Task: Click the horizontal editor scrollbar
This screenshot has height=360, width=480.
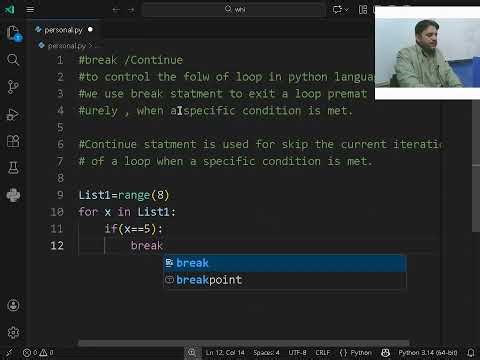Action: tap(244, 342)
